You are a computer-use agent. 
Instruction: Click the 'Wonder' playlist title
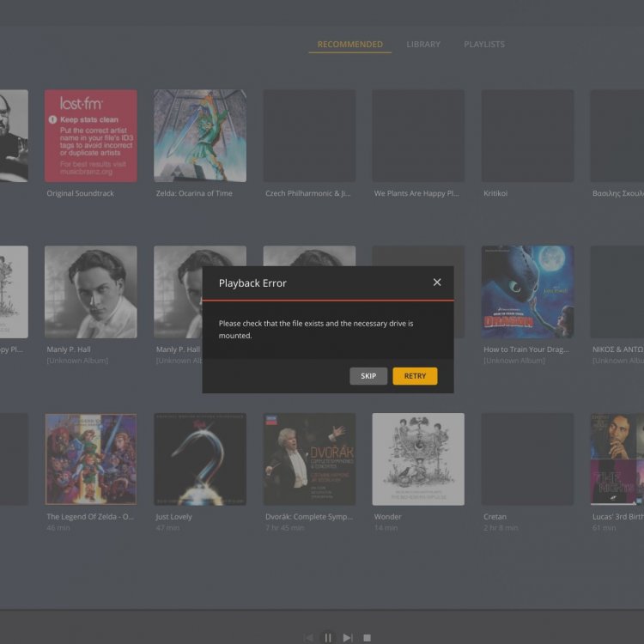387,517
